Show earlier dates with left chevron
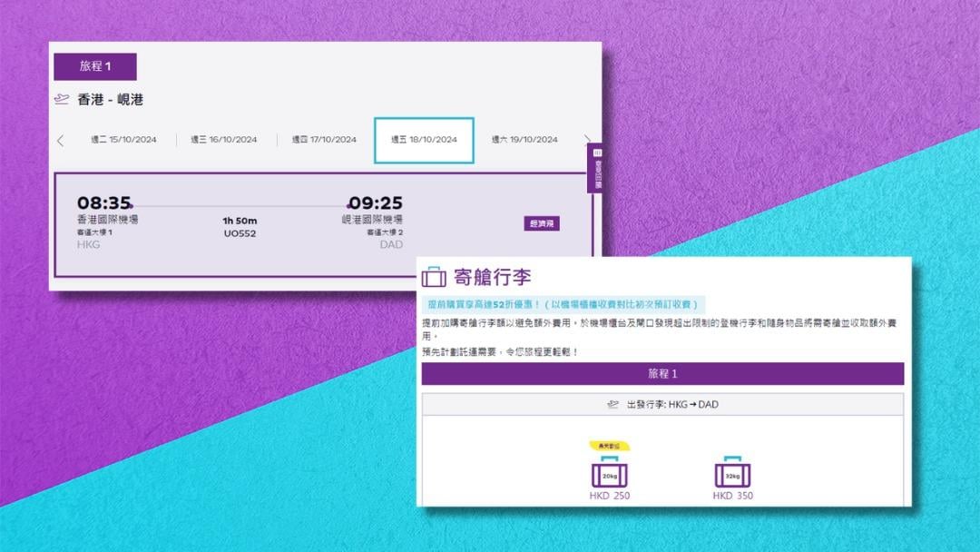The height and width of the screenshot is (552, 980). (60, 141)
